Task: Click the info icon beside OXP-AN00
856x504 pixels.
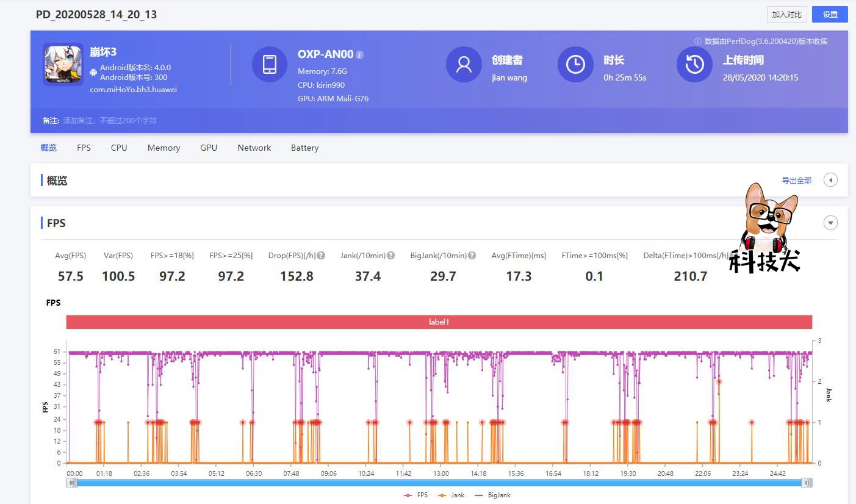Action: click(x=360, y=55)
